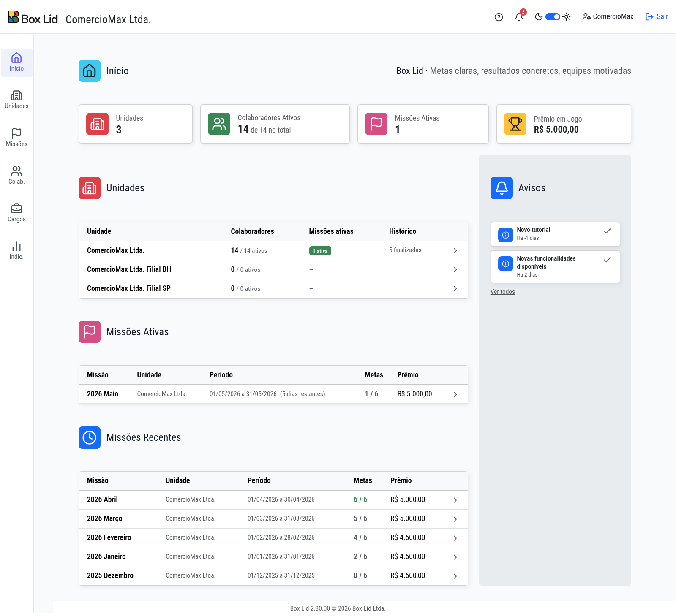Click 'Box Lid 2.80.00' footer text

[310, 608]
